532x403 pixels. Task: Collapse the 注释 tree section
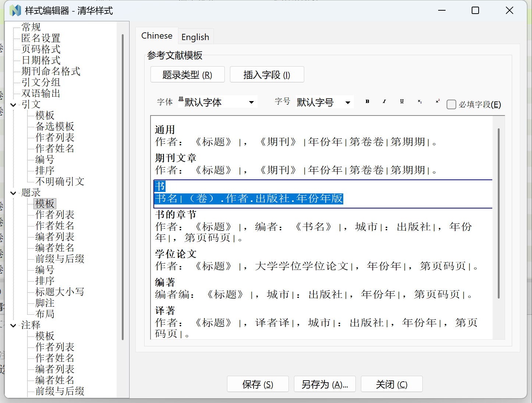coord(13,325)
